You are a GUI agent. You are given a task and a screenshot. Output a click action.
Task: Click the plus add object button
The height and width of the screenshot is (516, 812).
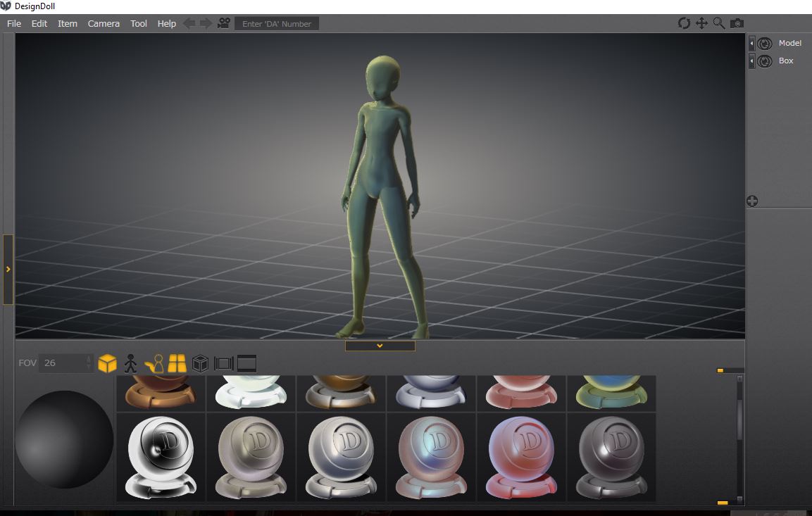pyautogui.click(x=752, y=201)
